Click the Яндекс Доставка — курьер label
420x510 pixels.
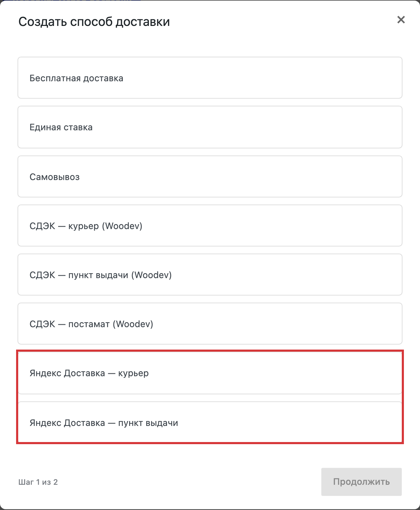point(89,373)
